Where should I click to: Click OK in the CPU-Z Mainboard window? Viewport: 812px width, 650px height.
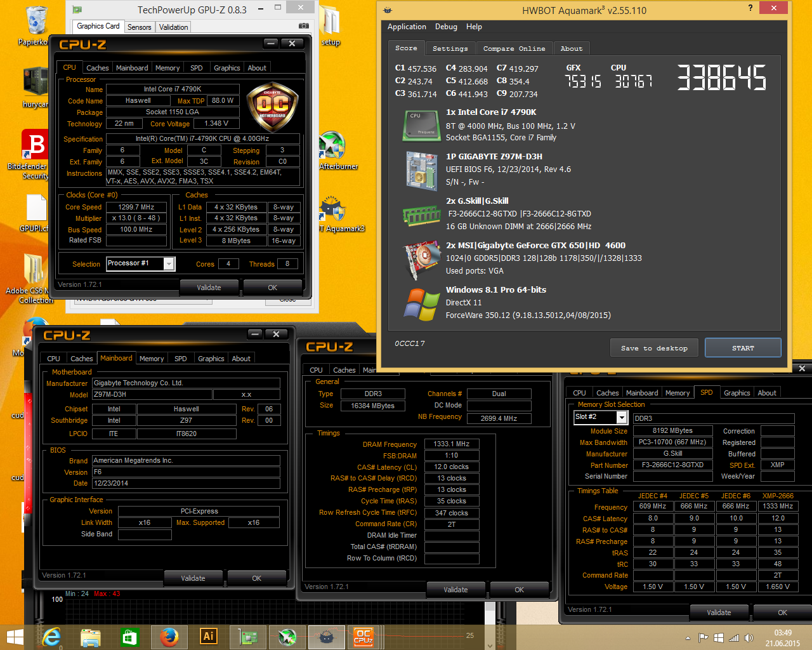(x=256, y=578)
